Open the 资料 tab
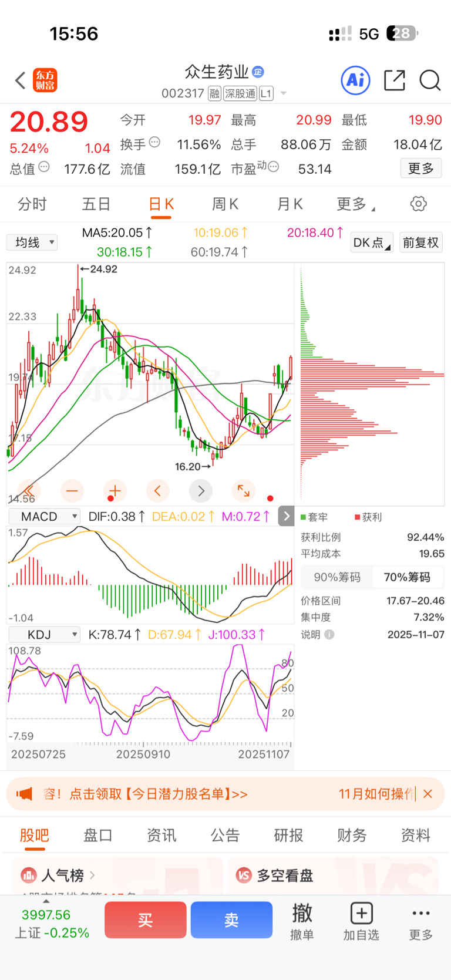The image size is (451, 980). pyautogui.click(x=416, y=835)
